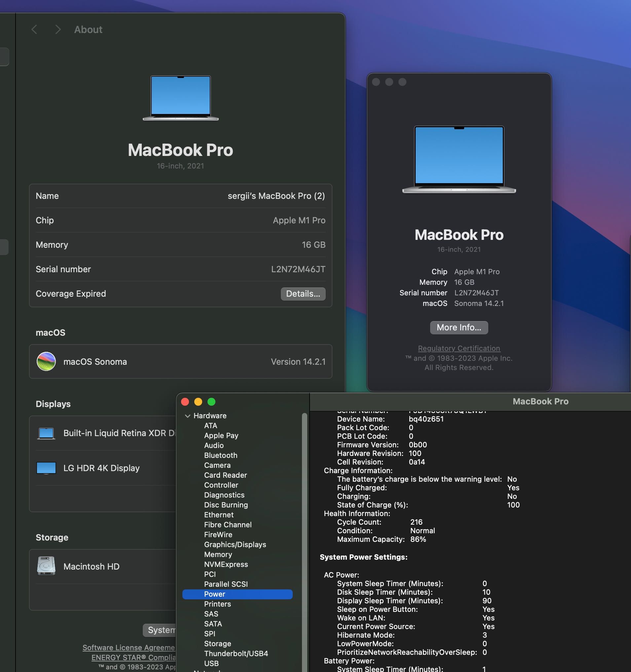
Task: Open the Software License Agreement link
Action: pyautogui.click(x=129, y=647)
